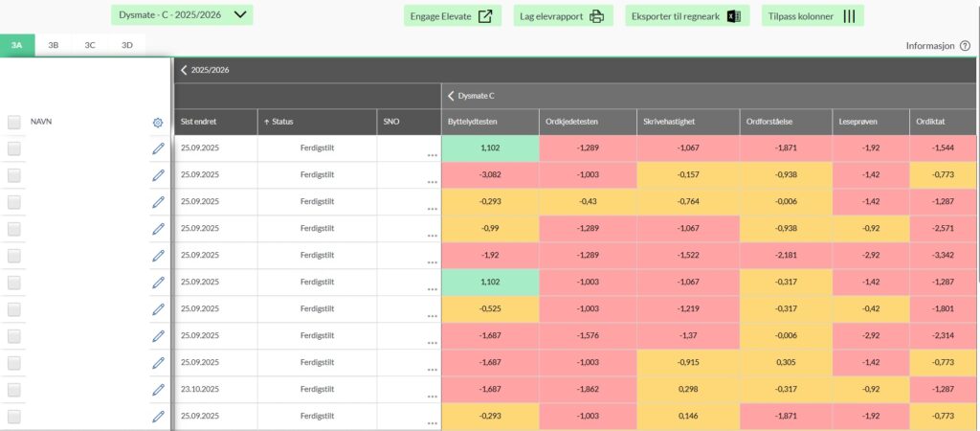Open Tilpass kolonner settings
The height and width of the screenshot is (431, 980).
[x=813, y=16]
